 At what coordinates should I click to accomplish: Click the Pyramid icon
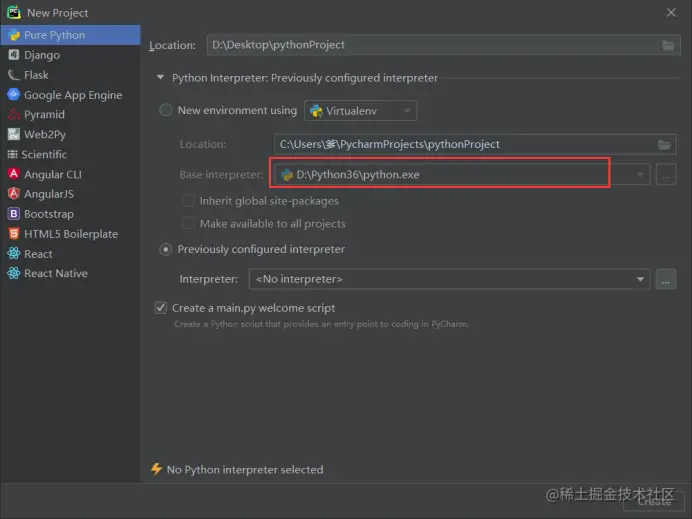click(14, 114)
